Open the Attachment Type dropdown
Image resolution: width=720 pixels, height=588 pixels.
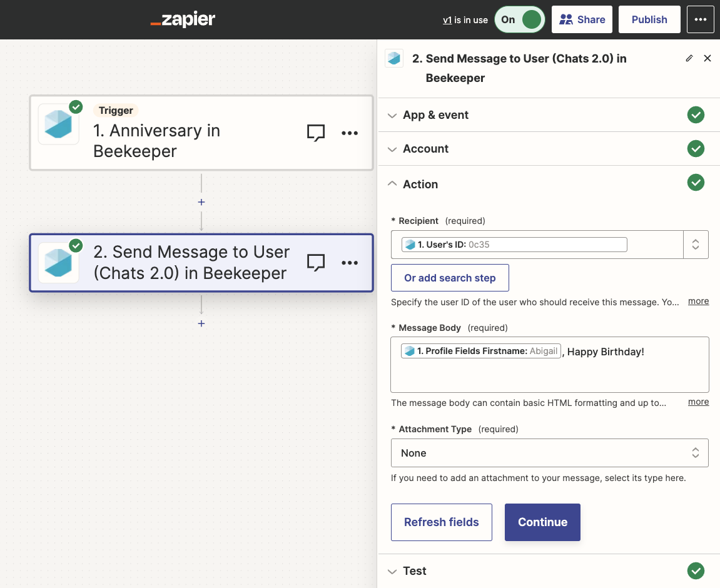(550, 453)
